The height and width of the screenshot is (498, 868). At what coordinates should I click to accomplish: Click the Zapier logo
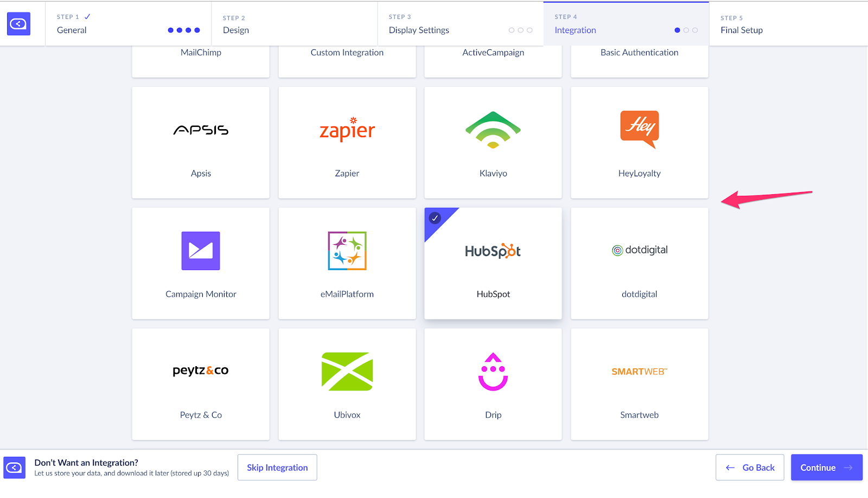(x=347, y=130)
